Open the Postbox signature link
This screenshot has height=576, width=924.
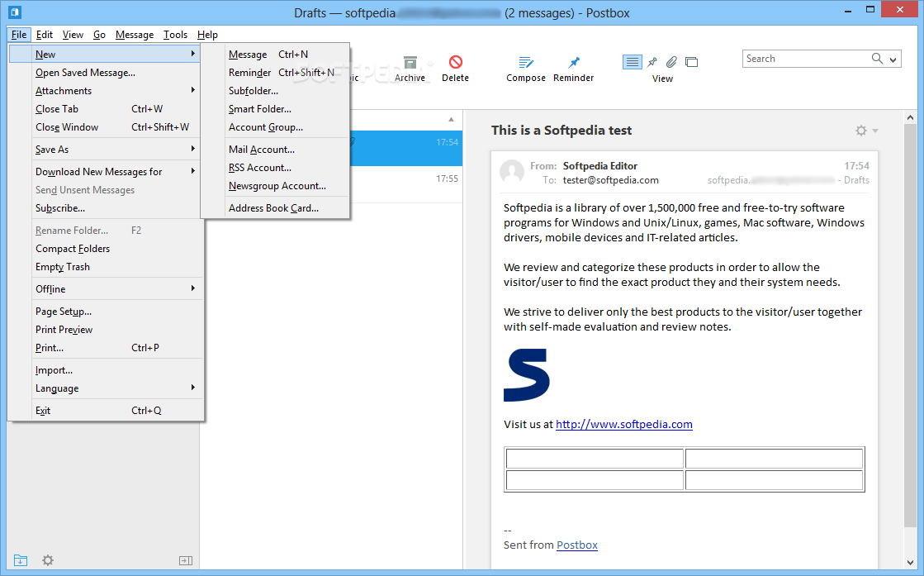click(577, 545)
